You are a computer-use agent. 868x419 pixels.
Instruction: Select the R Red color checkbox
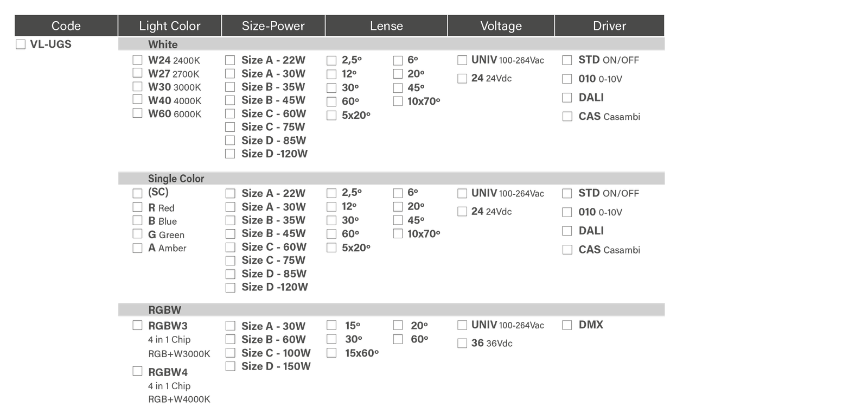pos(138,207)
